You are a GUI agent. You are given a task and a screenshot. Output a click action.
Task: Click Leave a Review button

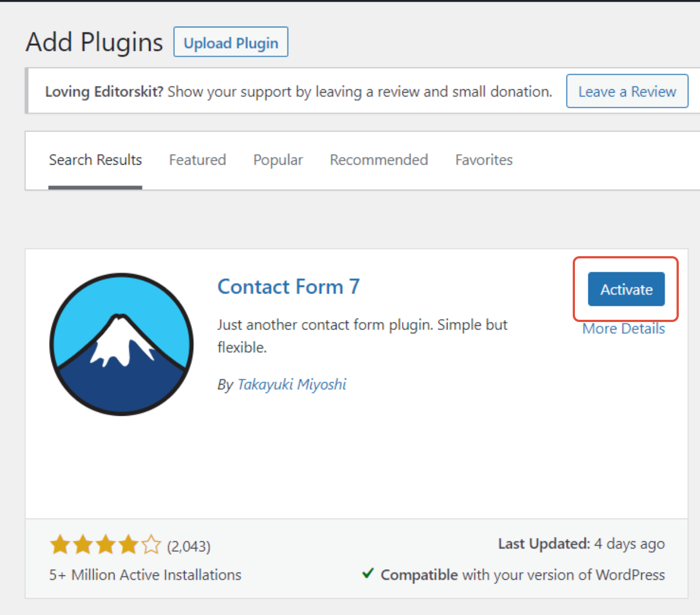point(627,91)
